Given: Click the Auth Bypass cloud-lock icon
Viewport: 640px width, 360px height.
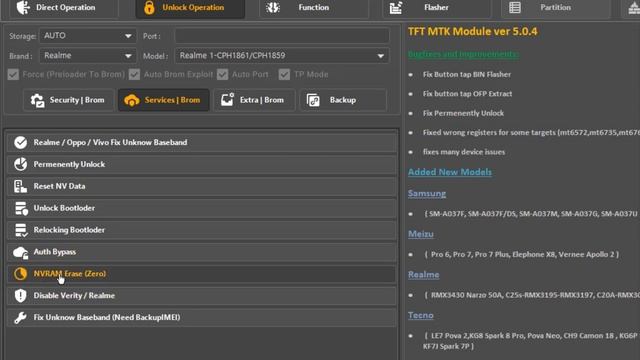Looking at the screenshot, I should [20, 253].
